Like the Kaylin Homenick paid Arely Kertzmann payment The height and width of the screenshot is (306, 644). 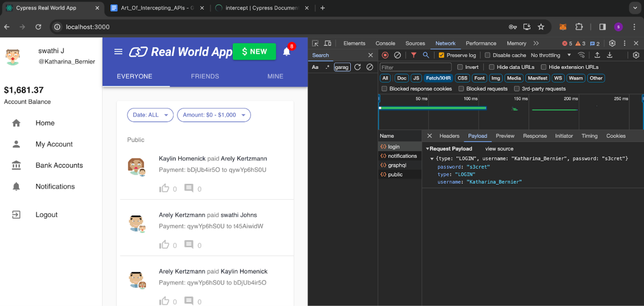(x=164, y=188)
